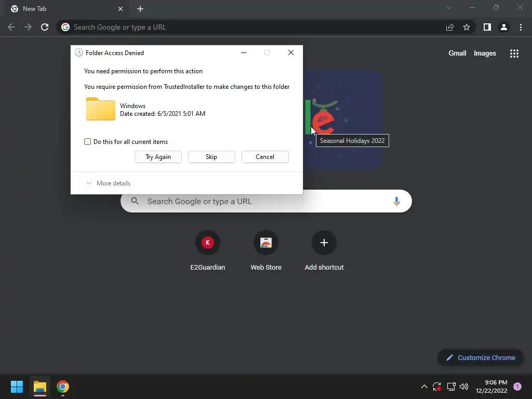Open the E2Guardian shortcut tile
The width and height of the screenshot is (532, 399).
(208, 250)
